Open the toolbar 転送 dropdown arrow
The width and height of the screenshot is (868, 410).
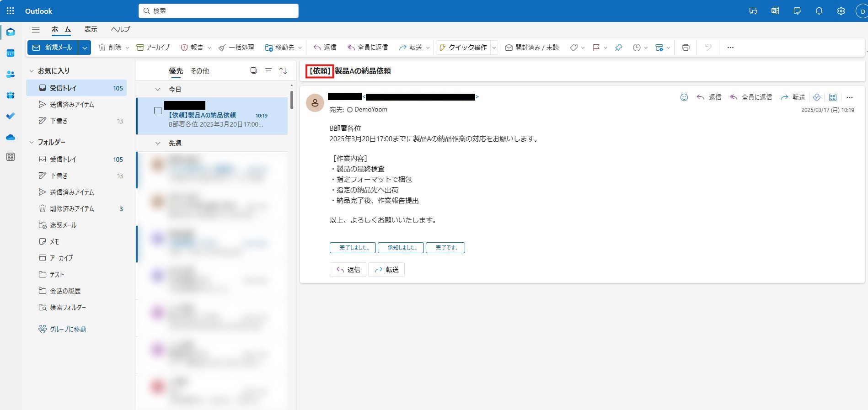tap(428, 48)
